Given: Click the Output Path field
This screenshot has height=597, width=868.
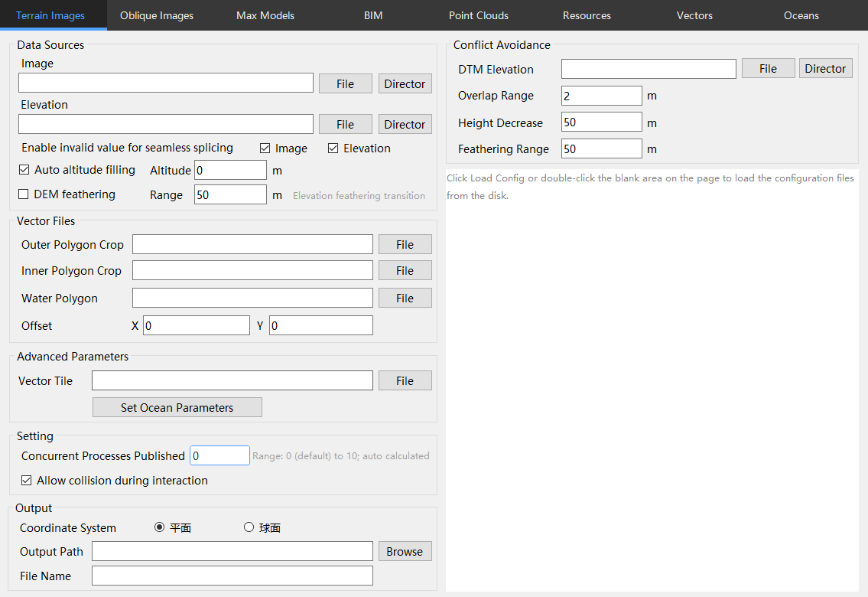Looking at the screenshot, I should pyautogui.click(x=232, y=551).
